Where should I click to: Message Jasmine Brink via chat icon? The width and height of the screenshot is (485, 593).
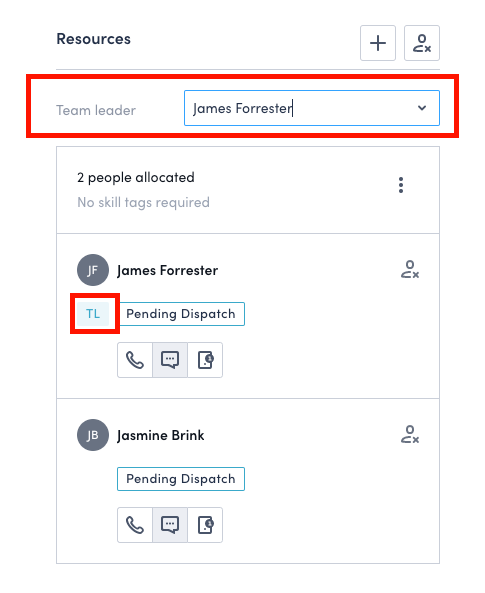170,525
